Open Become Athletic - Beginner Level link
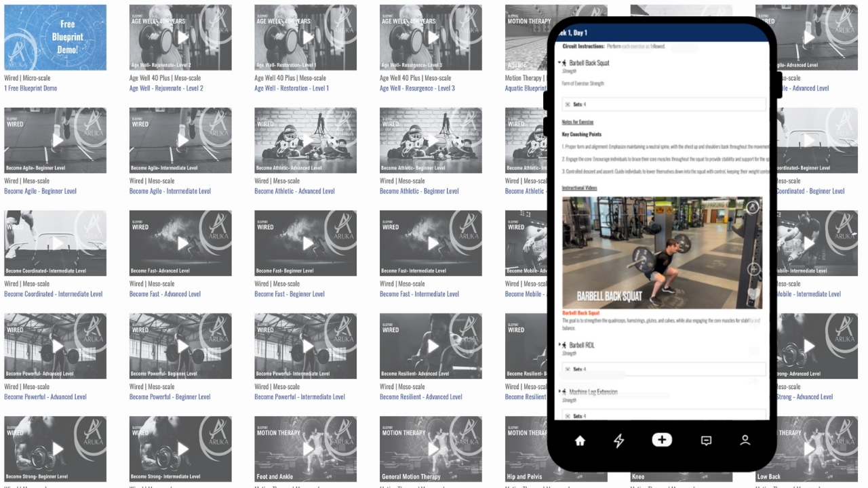This screenshot has height=488, width=868. pyautogui.click(x=418, y=191)
